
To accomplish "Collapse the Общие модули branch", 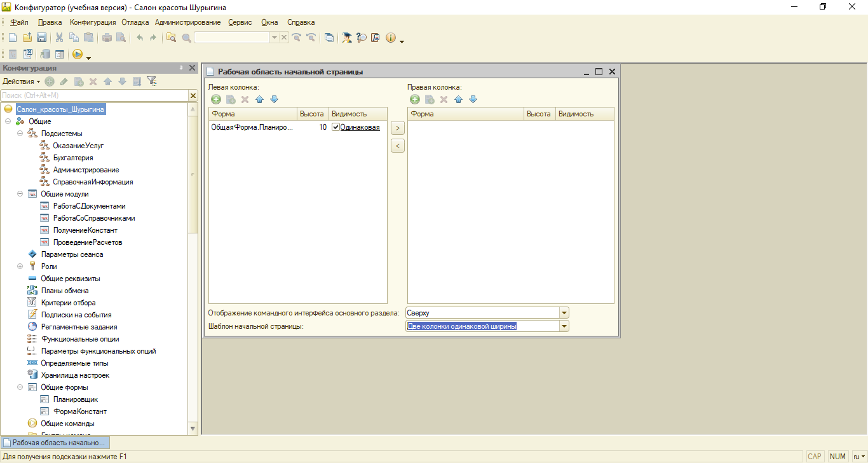I will 20,194.
